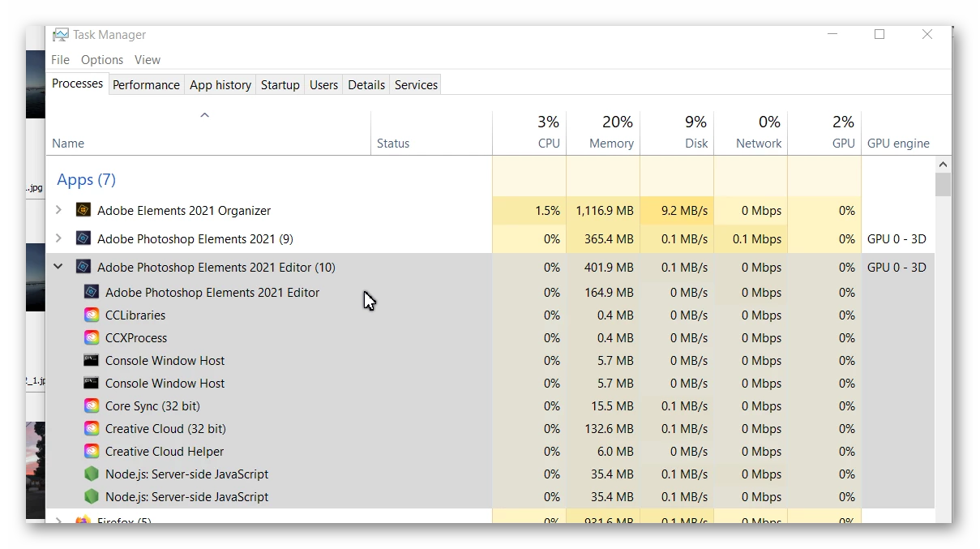
Task: Switch to the App history tab
Action: pos(220,84)
